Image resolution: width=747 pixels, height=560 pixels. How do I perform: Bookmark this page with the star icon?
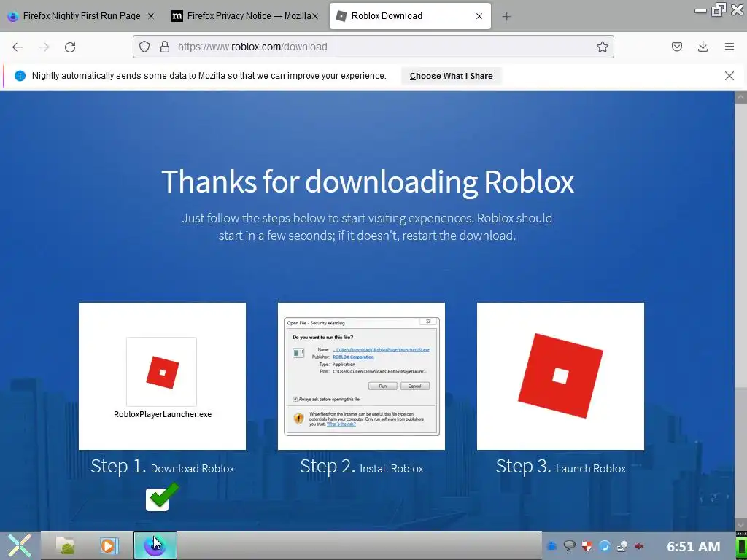pyautogui.click(x=602, y=47)
